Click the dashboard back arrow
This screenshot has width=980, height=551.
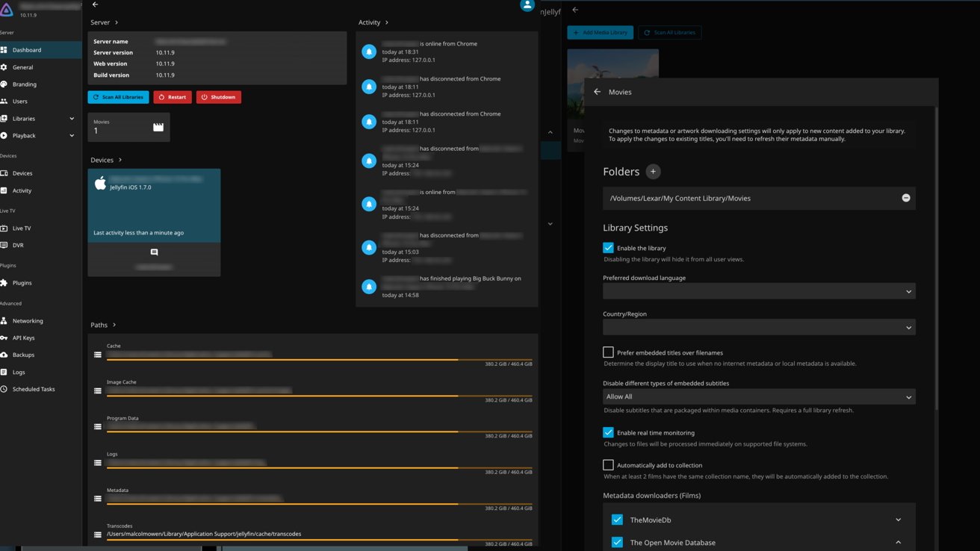tap(95, 4)
